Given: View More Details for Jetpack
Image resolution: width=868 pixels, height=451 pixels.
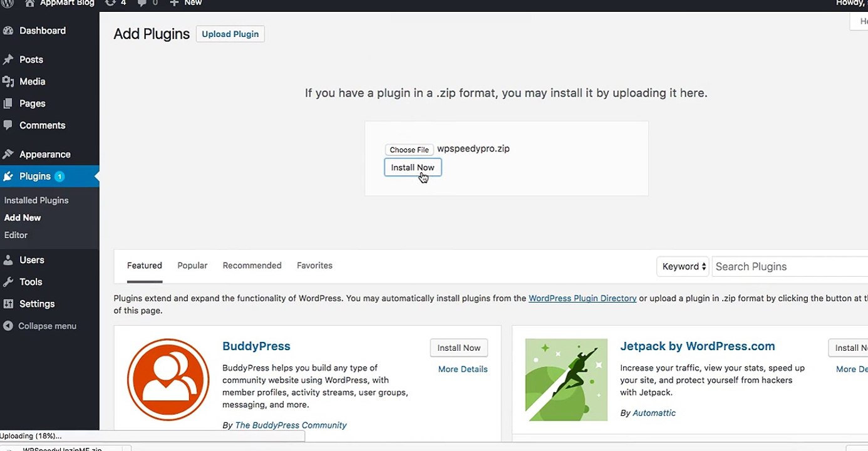Looking at the screenshot, I should [x=852, y=369].
